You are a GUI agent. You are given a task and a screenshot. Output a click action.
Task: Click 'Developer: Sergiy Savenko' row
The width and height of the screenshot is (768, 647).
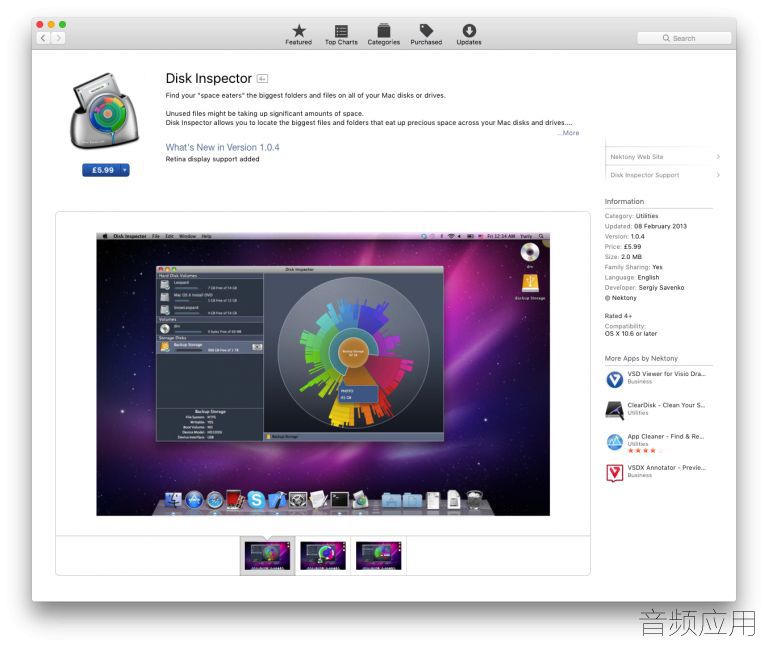[644, 288]
